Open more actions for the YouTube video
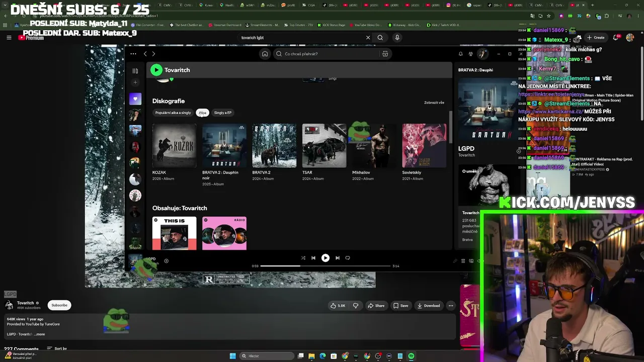This screenshot has width=644, height=362. [451, 306]
